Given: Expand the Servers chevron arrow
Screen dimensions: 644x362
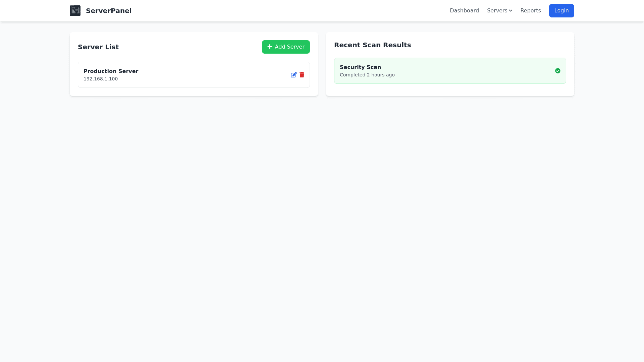Looking at the screenshot, I should click(511, 11).
